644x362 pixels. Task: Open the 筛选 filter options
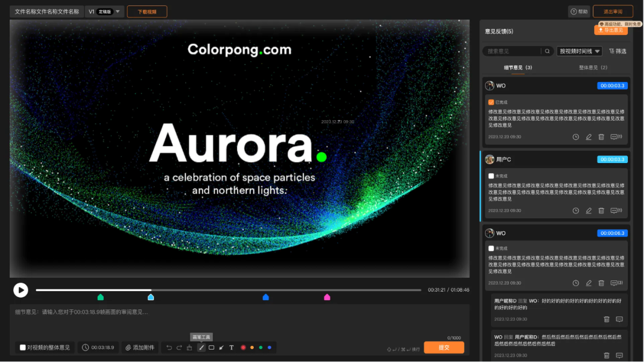click(618, 51)
